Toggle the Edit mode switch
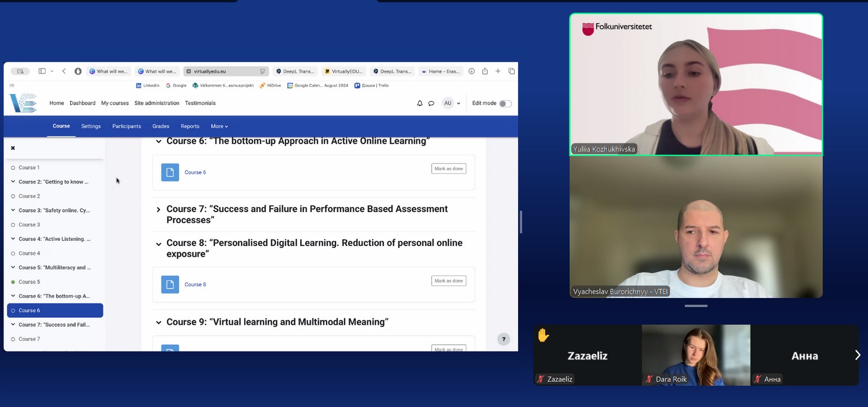Screen dimensions: 868x407 505,103
